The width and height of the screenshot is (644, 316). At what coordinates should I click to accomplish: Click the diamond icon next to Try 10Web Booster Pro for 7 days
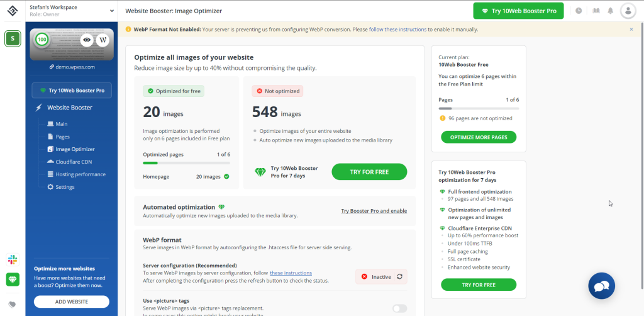pos(260,172)
